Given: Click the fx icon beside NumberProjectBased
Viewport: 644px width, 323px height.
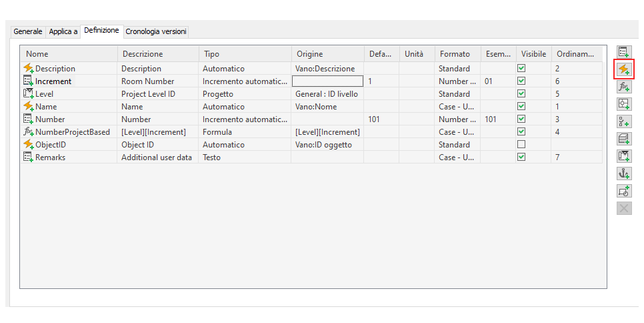Looking at the screenshot, I should [29, 132].
